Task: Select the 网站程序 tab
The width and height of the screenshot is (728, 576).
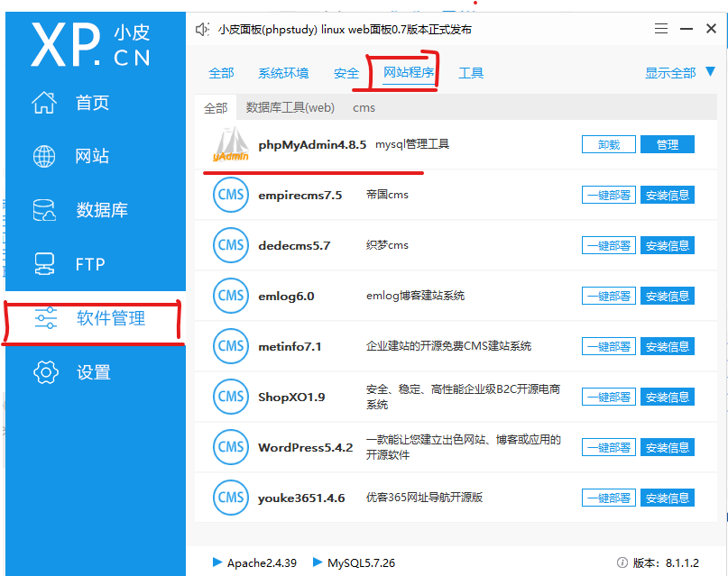Action: [x=409, y=72]
